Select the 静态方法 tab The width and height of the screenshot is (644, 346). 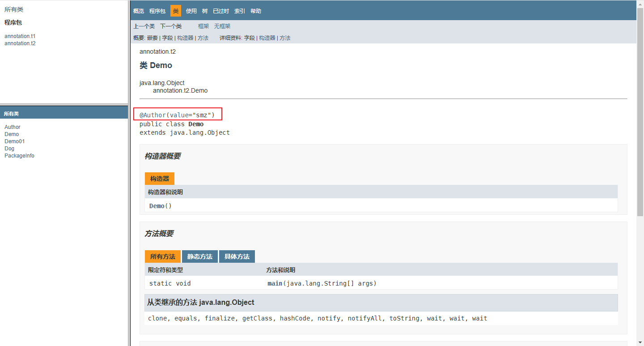point(200,256)
